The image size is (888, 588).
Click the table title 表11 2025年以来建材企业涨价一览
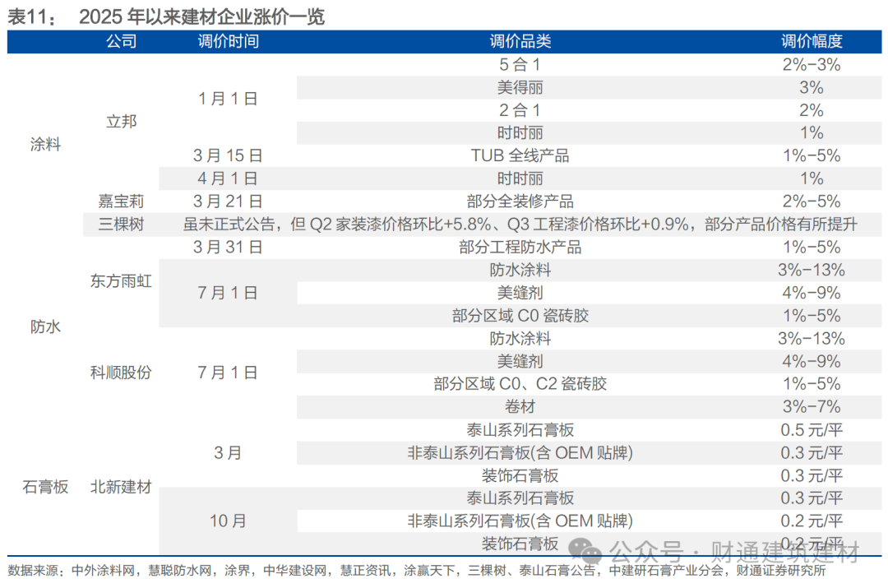166,16
